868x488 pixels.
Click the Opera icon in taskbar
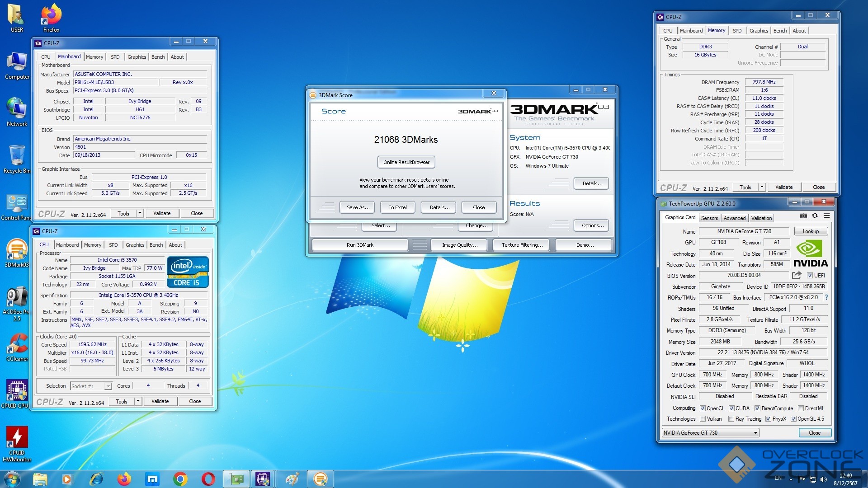pos(208,479)
